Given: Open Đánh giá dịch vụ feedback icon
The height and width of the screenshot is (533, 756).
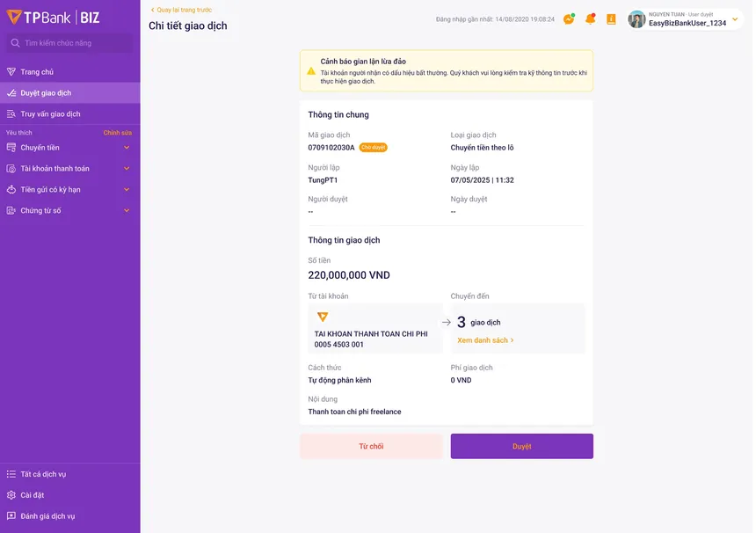Looking at the screenshot, I should (11, 515).
